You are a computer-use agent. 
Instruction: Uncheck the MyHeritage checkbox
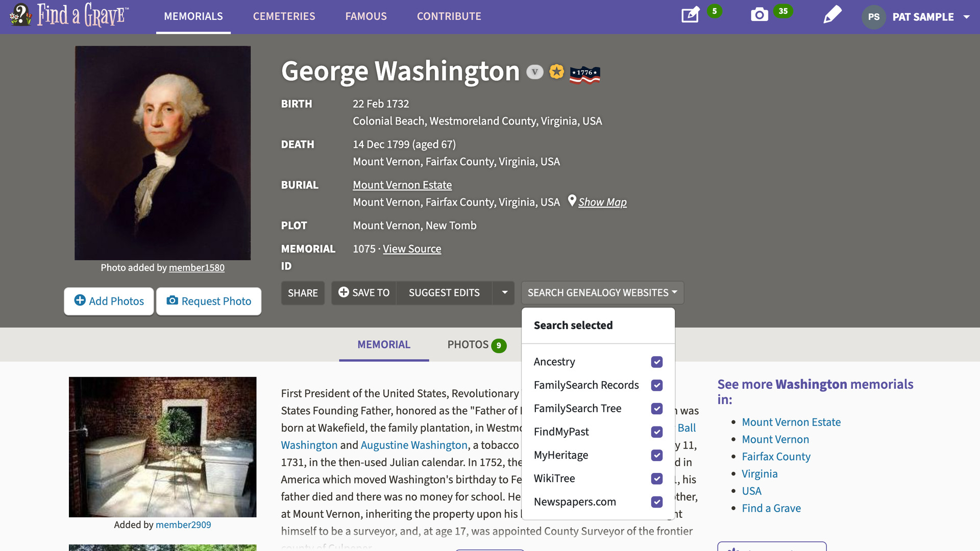[x=657, y=455]
